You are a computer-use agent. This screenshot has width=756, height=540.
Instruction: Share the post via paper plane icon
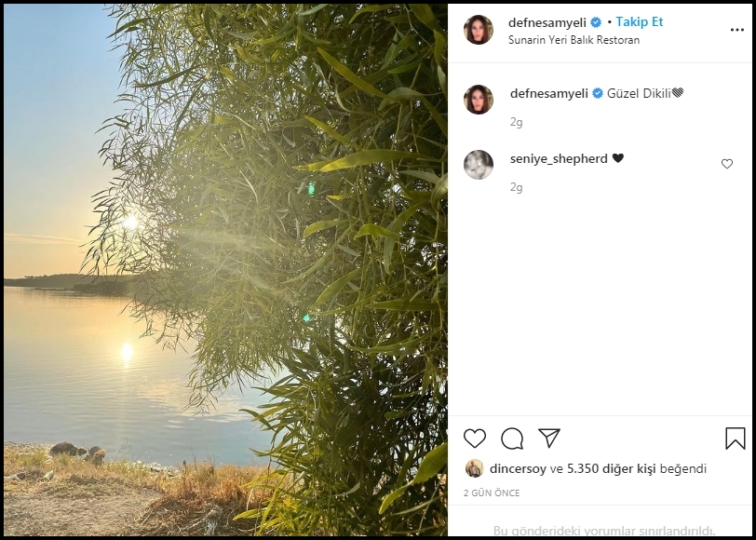[549, 439]
